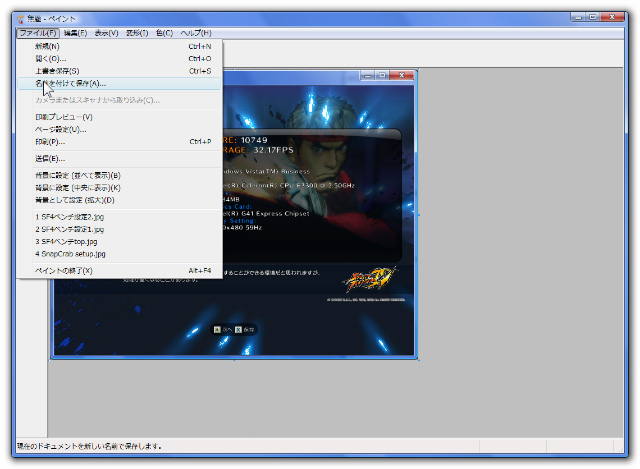Minimize the Paint window
The image size is (640, 469).
pos(578,17)
